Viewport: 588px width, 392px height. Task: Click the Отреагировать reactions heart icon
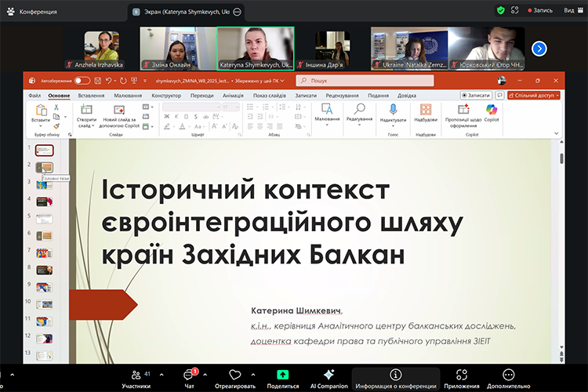pyautogui.click(x=234, y=377)
